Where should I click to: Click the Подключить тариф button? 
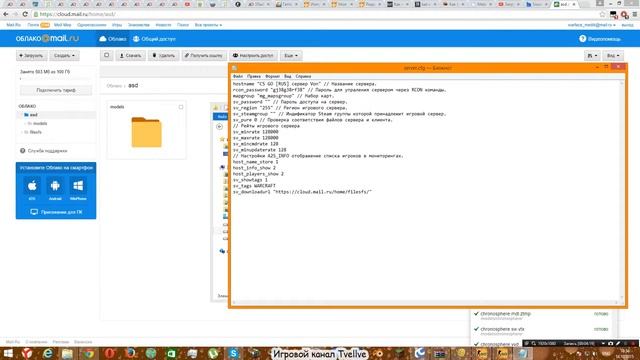pos(56,90)
